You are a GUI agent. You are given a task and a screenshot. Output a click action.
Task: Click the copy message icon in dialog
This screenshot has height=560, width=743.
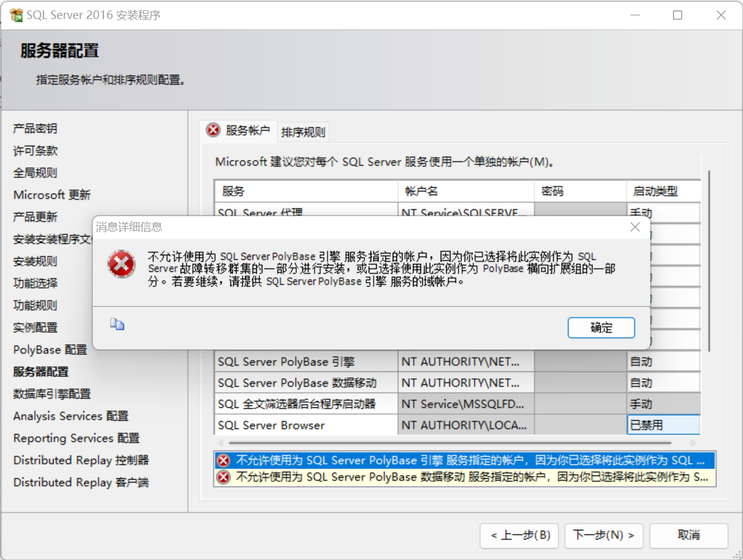[117, 325]
